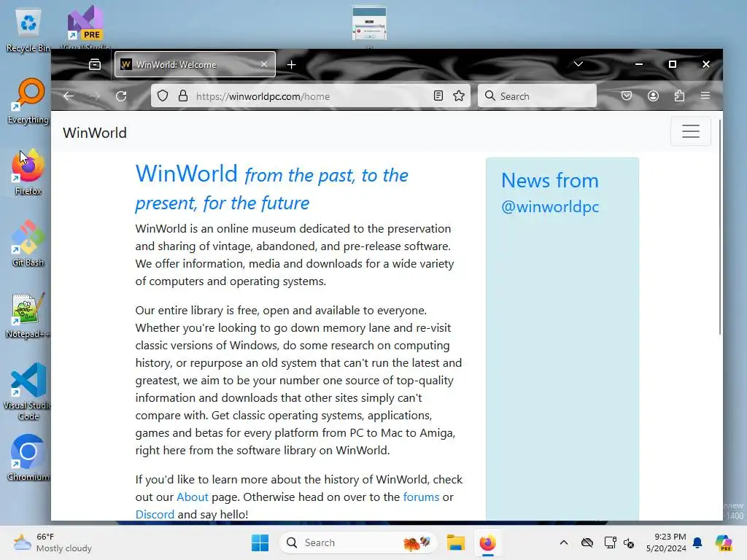Click Firefox icon in taskbar
Viewport: 747px width, 560px height.
click(x=488, y=542)
